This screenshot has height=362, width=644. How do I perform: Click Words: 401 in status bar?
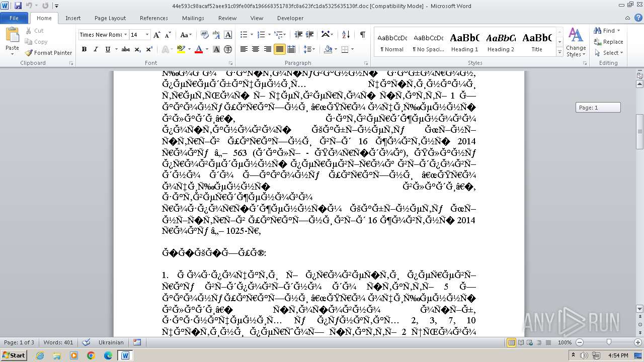tap(58, 342)
